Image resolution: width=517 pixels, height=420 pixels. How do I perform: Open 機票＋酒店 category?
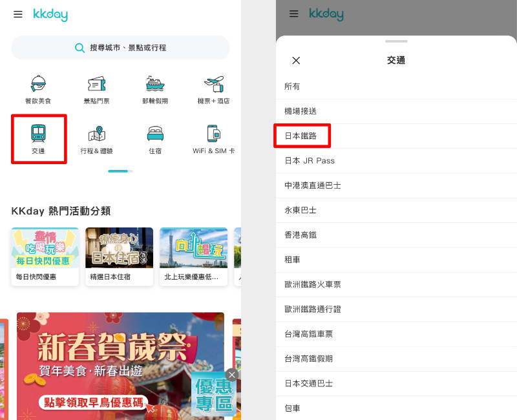(x=214, y=90)
